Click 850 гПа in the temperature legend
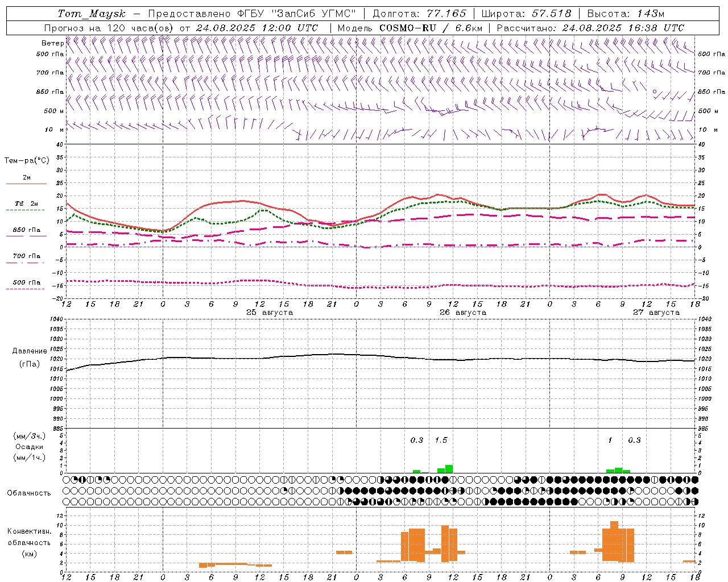 coord(27,230)
